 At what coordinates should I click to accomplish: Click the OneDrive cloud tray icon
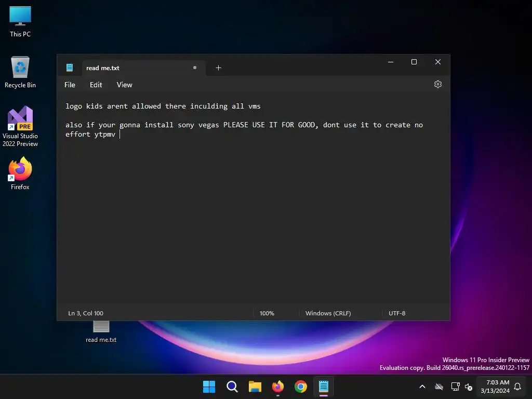click(x=439, y=387)
